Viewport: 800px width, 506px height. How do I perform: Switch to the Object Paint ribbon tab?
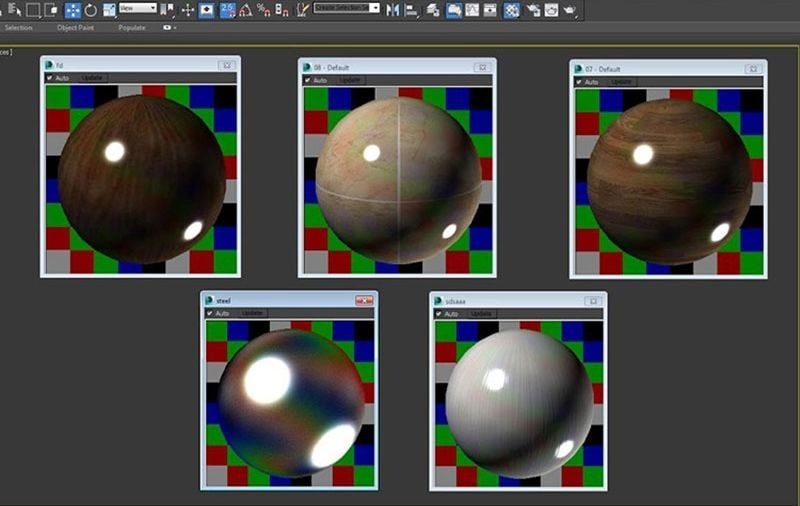[75, 28]
